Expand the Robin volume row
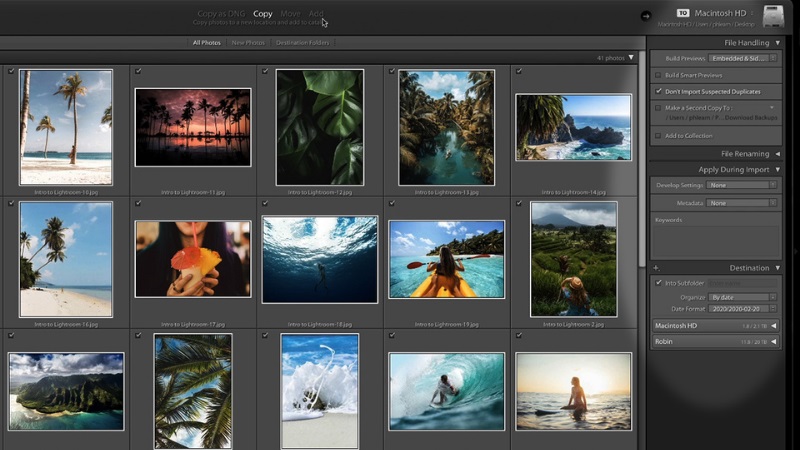Viewport: 800px width, 450px height. (x=773, y=341)
